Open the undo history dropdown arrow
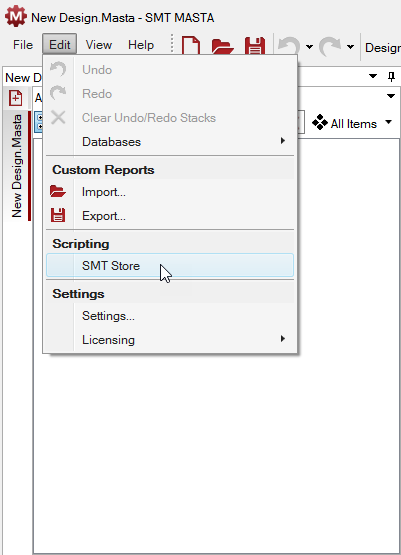Image resolution: width=401 pixels, height=555 pixels. point(309,46)
